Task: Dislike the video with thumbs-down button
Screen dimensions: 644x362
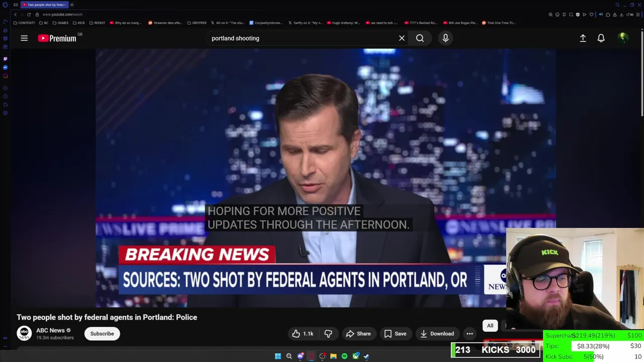Action: tap(328, 333)
